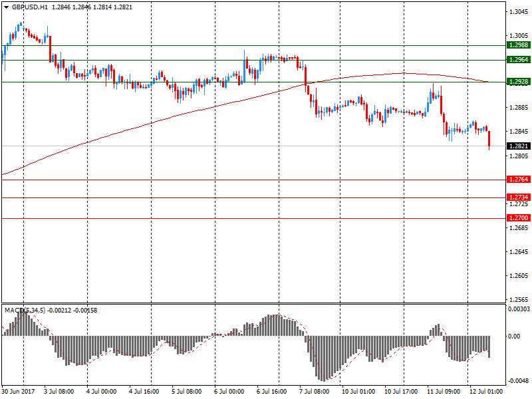Select the red 1.2734 support level label

coord(518,197)
